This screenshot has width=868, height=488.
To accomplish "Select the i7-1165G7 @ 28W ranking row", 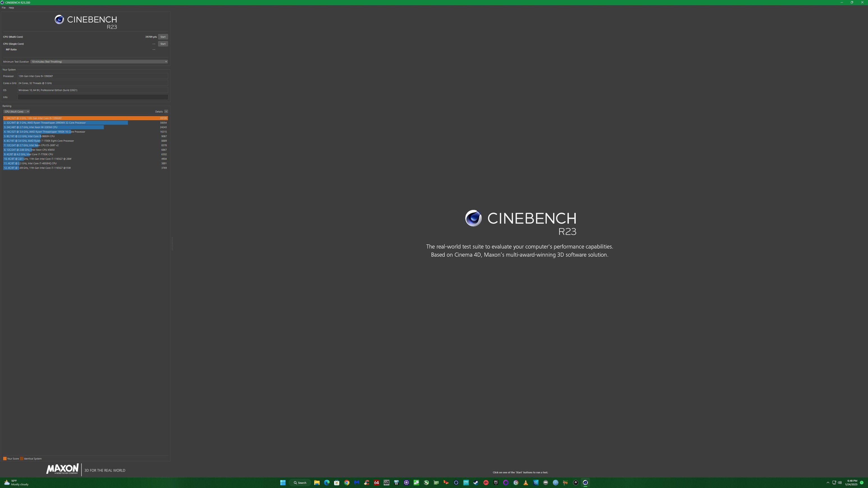I will (x=85, y=159).
